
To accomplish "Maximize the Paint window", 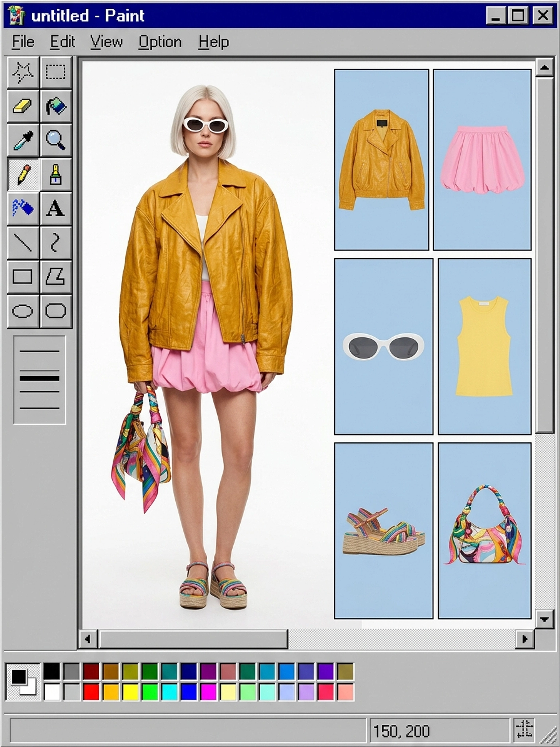I will [518, 16].
